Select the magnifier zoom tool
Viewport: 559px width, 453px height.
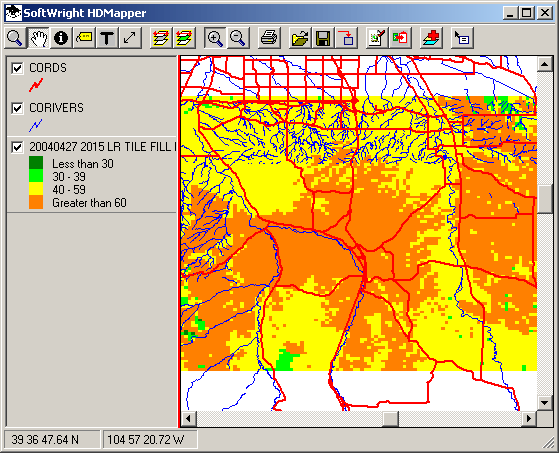(x=15, y=38)
